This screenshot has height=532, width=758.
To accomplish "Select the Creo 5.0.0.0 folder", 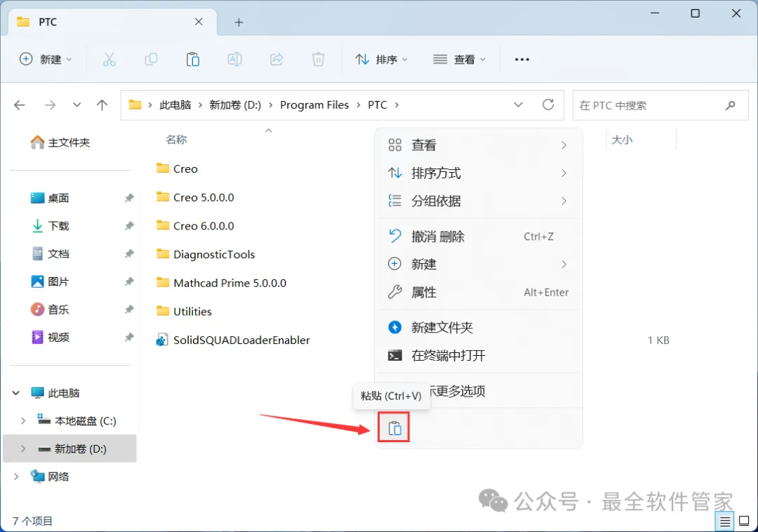I will tap(195, 197).
